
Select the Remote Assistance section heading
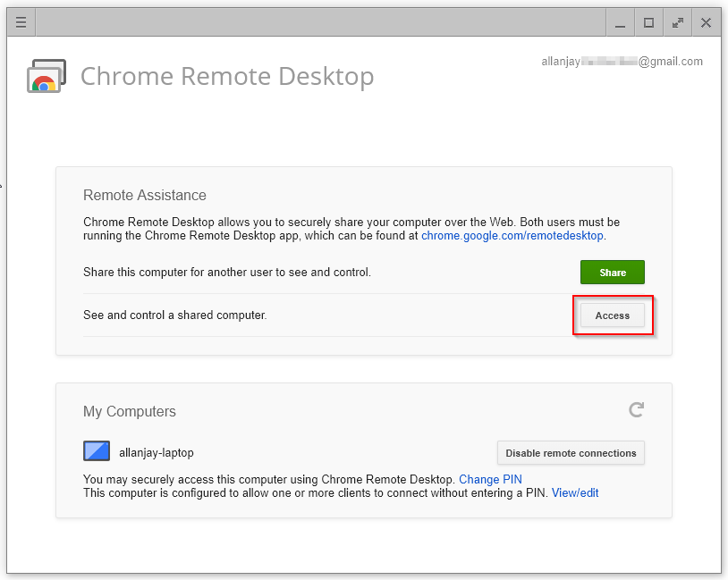pos(145,195)
